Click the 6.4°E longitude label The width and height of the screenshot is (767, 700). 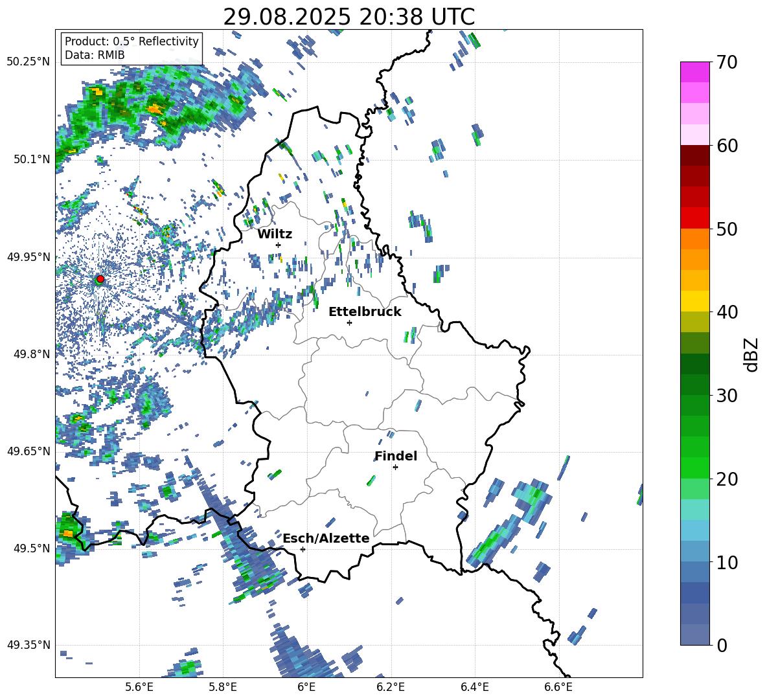tap(474, 687)
